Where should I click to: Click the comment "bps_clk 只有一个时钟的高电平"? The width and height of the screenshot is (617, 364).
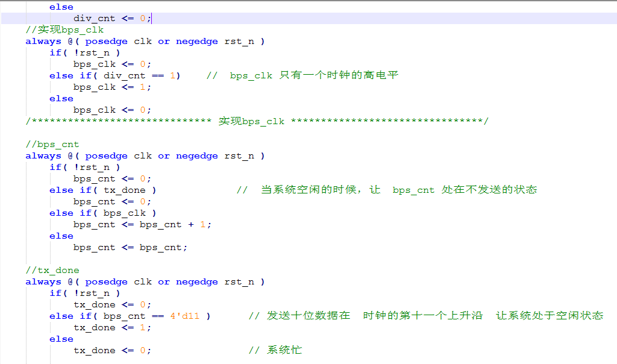click(x=313, y=76)
